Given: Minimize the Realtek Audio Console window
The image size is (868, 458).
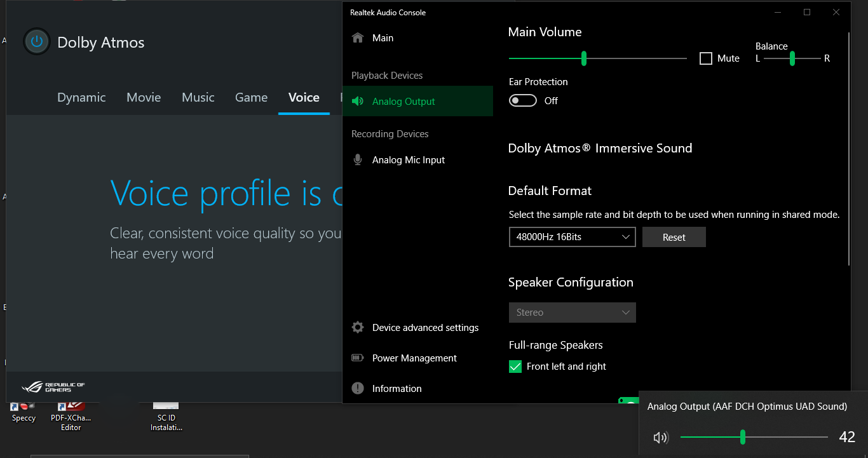Looking at the screenshot, I should (778, 12).
